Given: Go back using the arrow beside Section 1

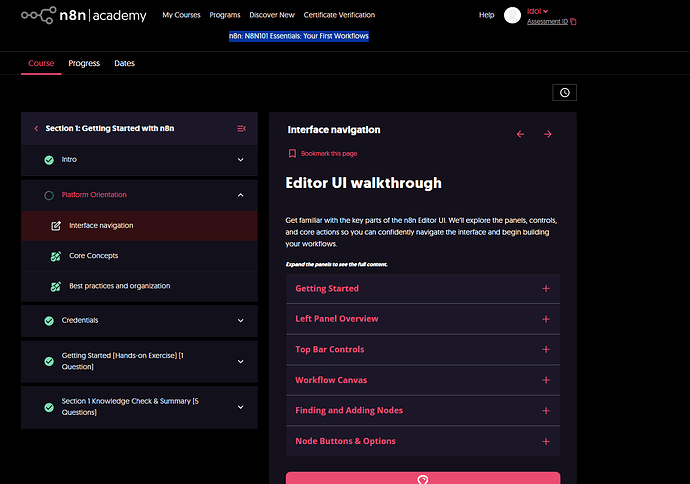Looking at the screenshot, I should point(36,128).
